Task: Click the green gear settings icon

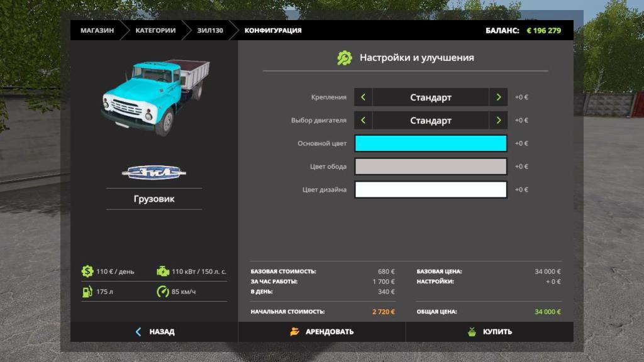Action: tap(345, 58)
